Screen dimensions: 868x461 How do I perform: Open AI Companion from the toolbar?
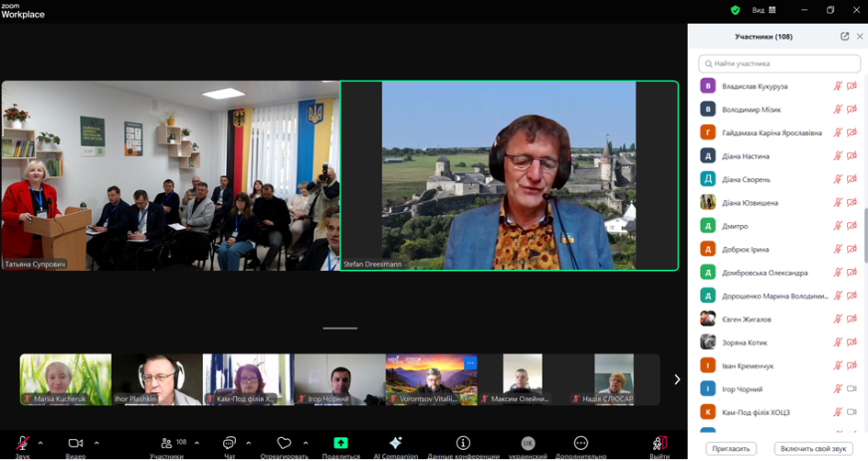pyautogui.click(x=396, y=444)
